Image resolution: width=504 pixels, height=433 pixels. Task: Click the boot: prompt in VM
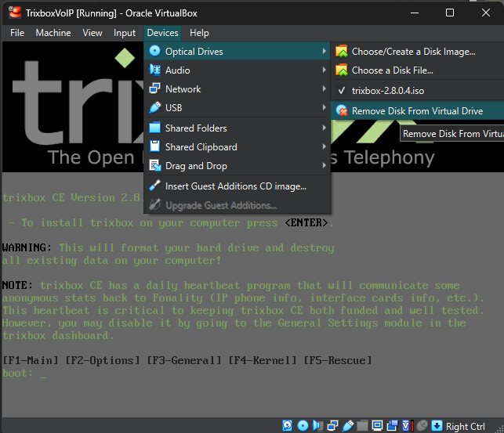[x=17, y=373]
